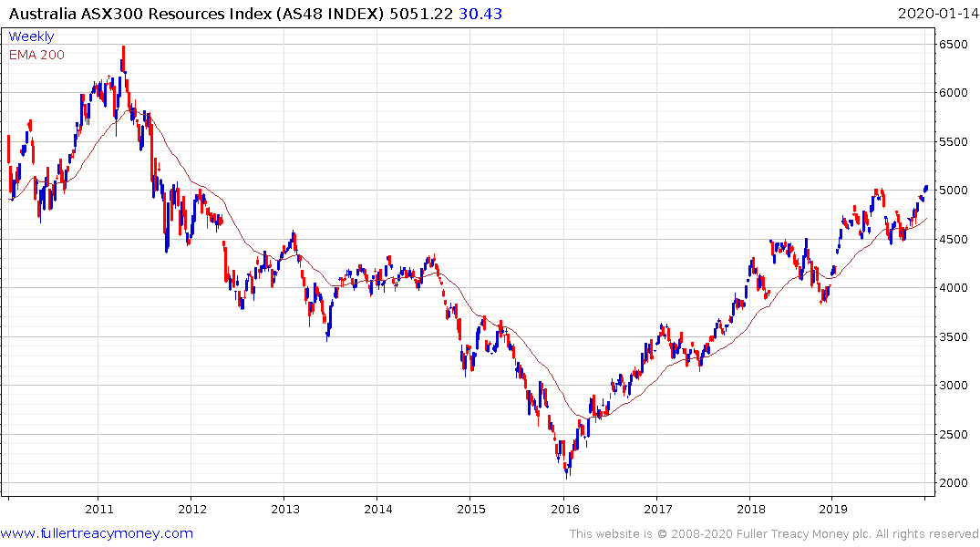This screenshot has width=980, height=547.
Task: Click the 2011 year axis label
Action: pos(99,509)
